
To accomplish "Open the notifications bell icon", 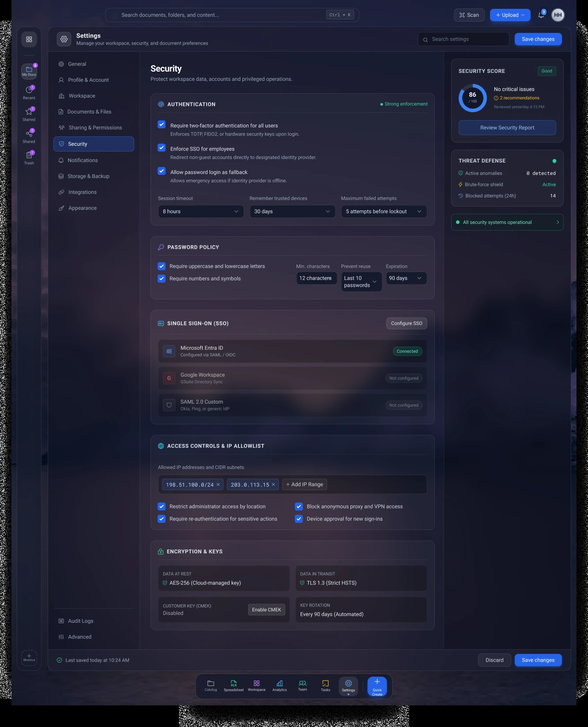I will 541,15.
